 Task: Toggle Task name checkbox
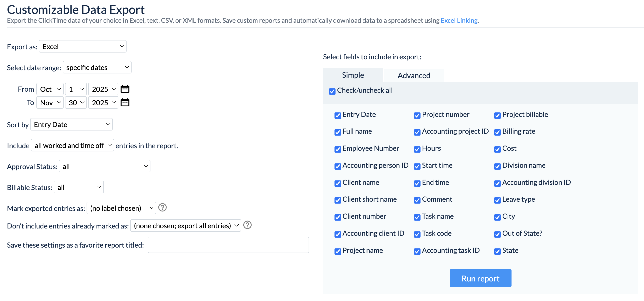[x=417, y=217]
